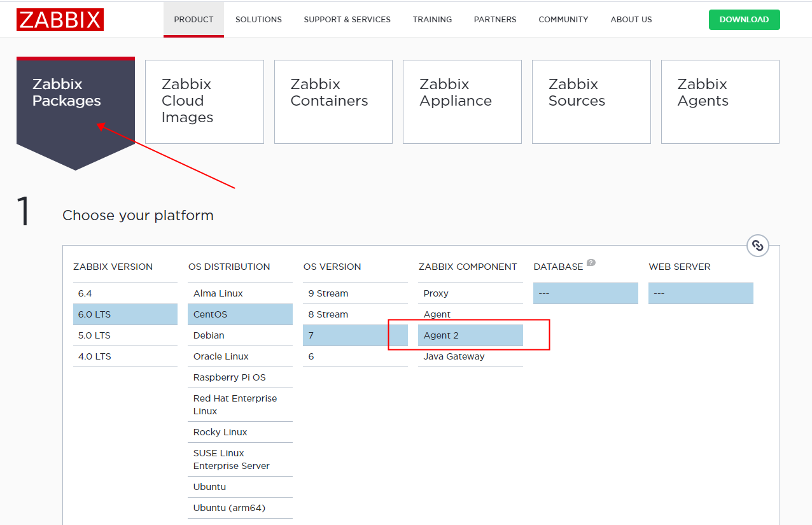Click the Web Server placeholder option

tap(701, 293)
